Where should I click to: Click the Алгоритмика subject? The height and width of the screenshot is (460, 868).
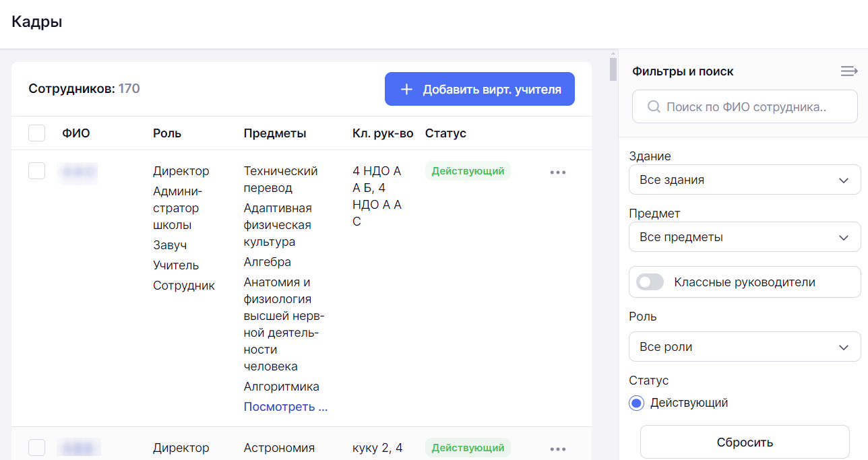click(x=282, y=387)
